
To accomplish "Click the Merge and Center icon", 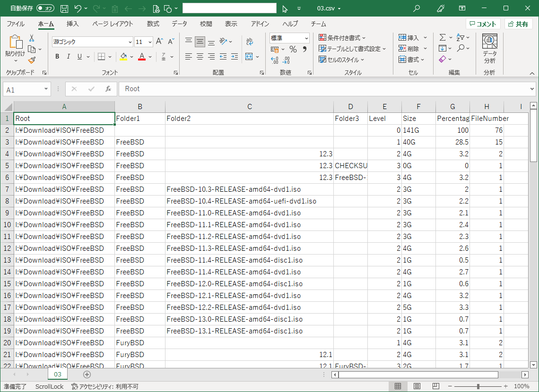I will tap(249, 57).
